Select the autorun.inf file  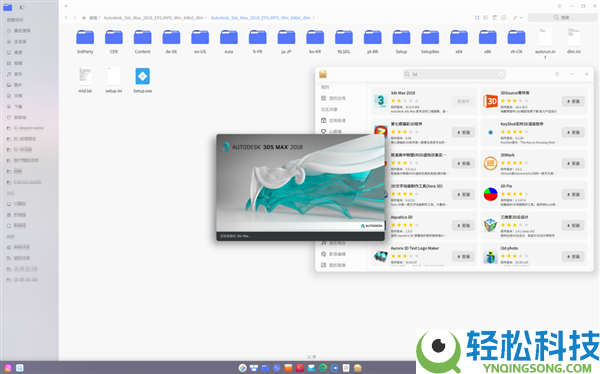pyautogui.click(x=545, y=42)
